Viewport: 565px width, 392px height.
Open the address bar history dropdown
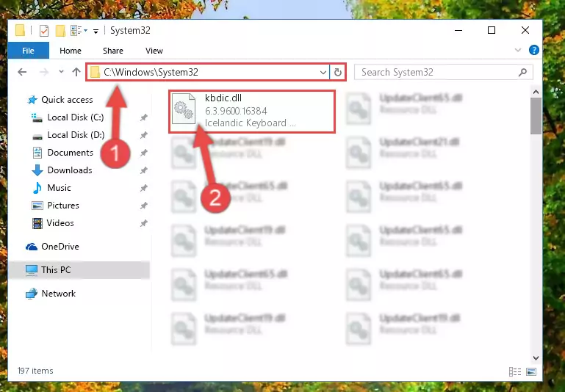tap(323, 73)
